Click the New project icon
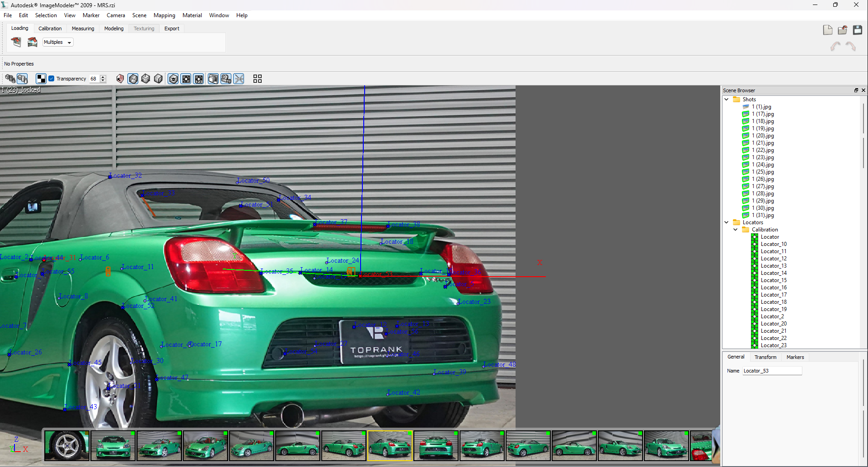 [828, 30]
